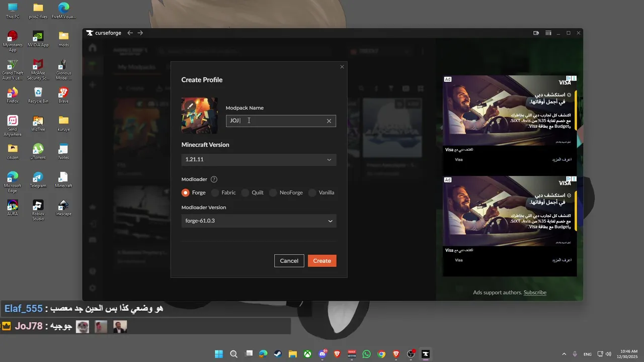
Task: Click the ENG language indicator
Action: pos(588,354)
